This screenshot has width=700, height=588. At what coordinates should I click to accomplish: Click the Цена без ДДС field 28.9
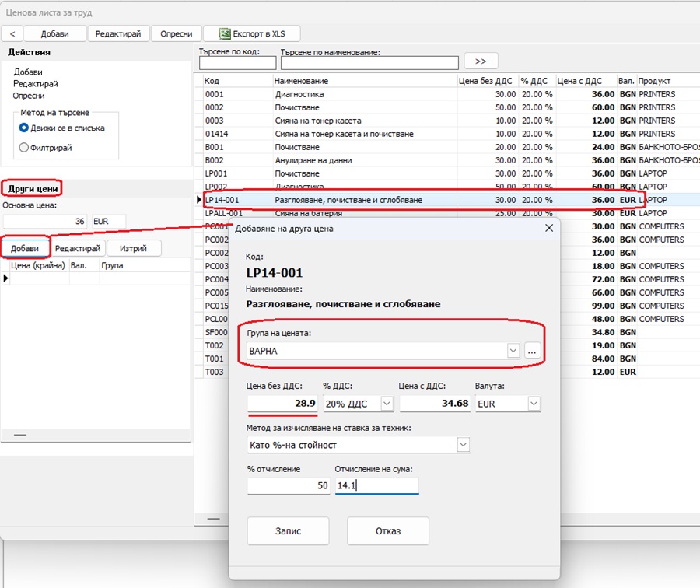point(282,404)
